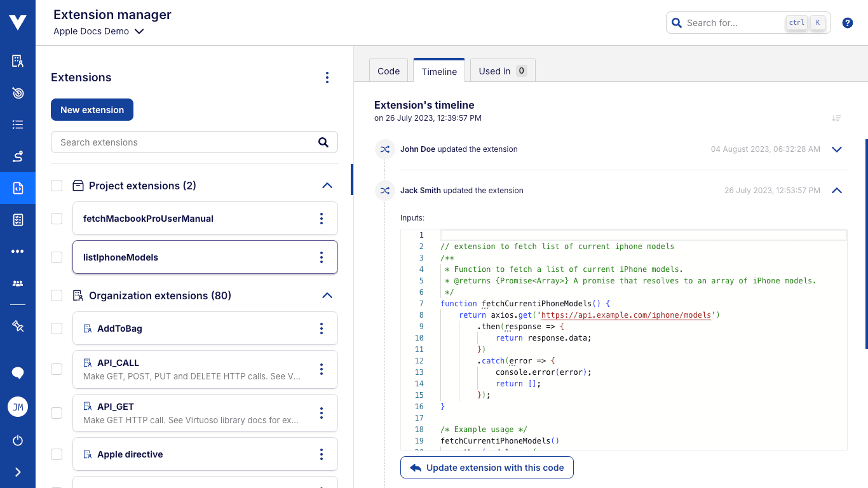The image size is (868, 488).
Task: Collapse the Organization extensions section
Action: pos(327,295)
